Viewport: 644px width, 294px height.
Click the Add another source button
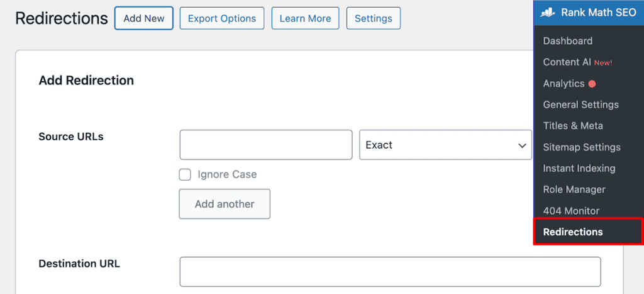[x=225, y=204]
